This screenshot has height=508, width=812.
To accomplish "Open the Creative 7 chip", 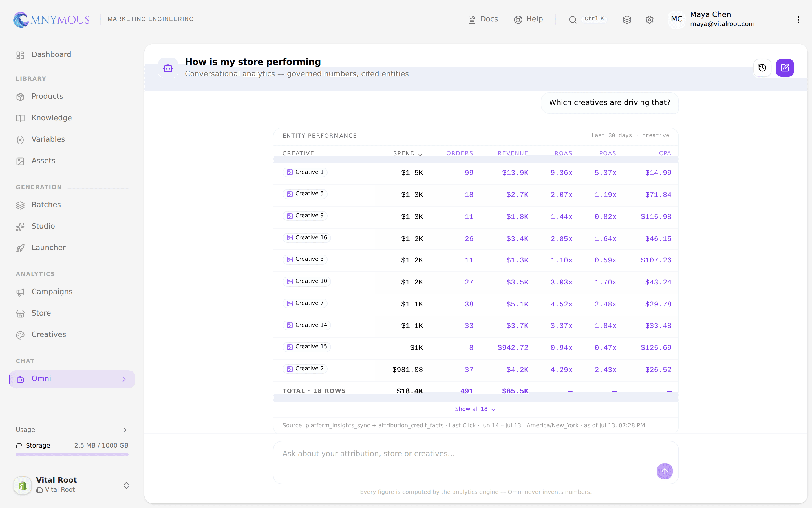I will coord(305,303).
